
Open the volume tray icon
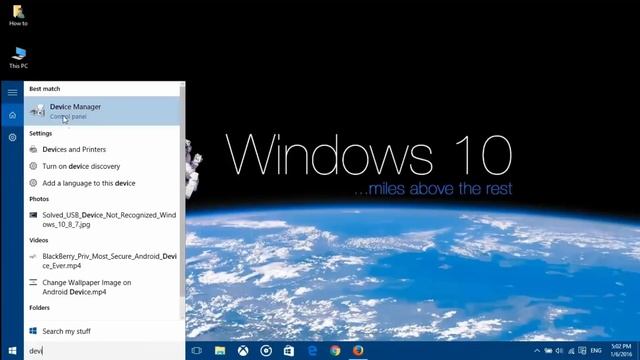(x=559, y=351)
